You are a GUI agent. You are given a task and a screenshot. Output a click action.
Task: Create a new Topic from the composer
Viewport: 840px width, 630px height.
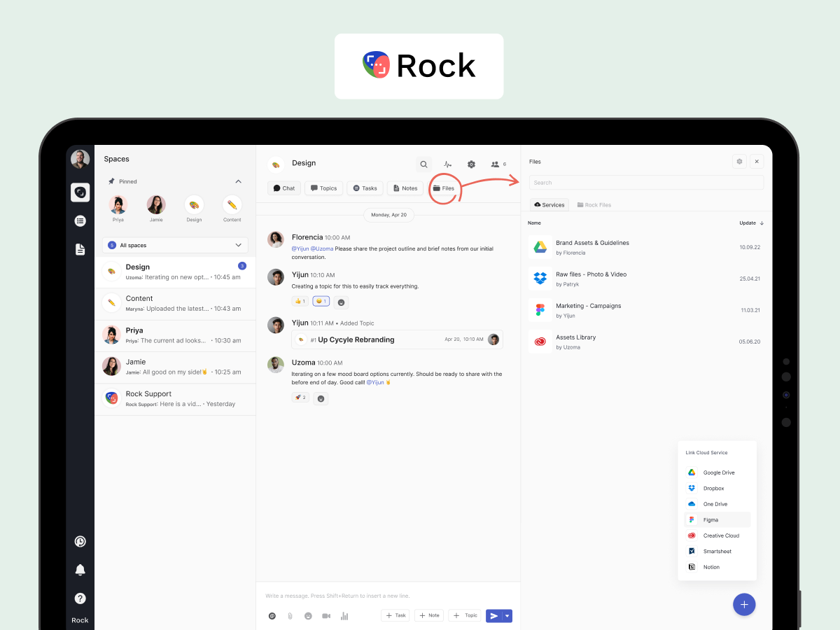point(465,615)
